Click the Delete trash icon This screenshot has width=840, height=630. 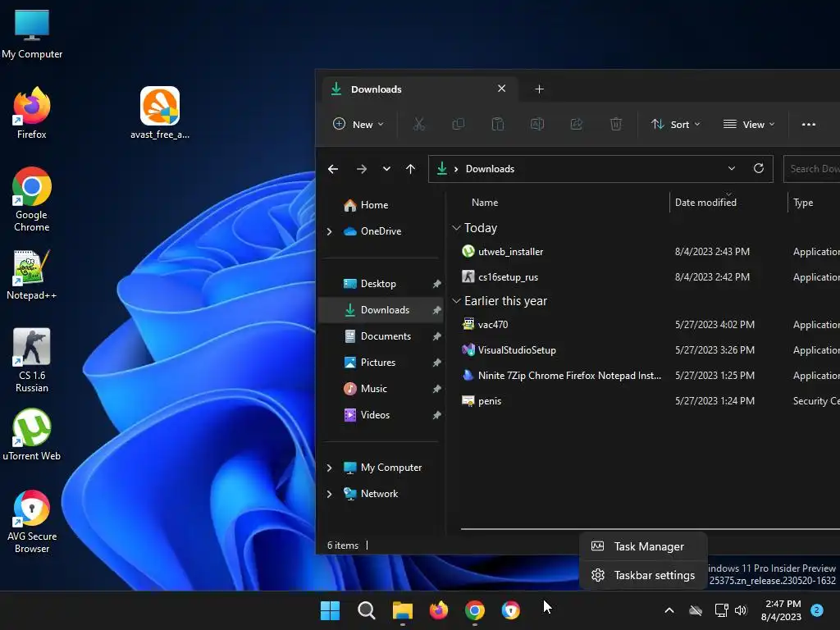[x=615, y=125]
